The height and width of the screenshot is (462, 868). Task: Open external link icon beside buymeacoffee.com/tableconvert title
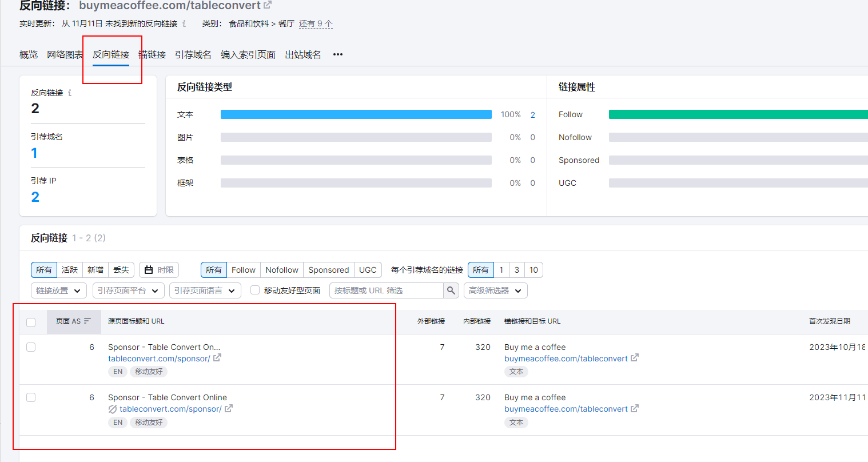[268, 5]
